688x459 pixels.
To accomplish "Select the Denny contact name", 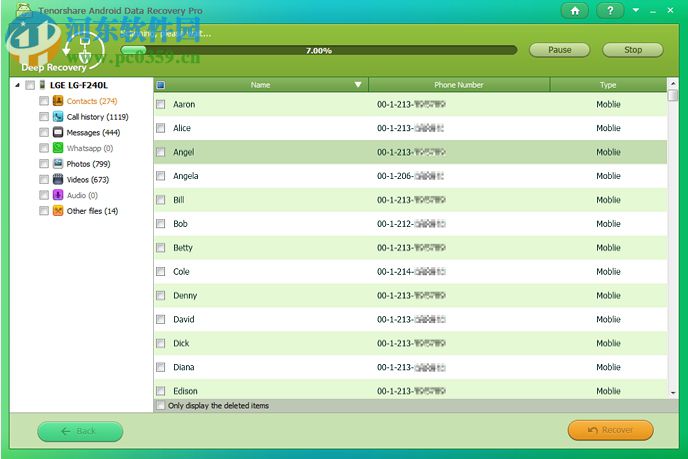I will click(185, 296).
